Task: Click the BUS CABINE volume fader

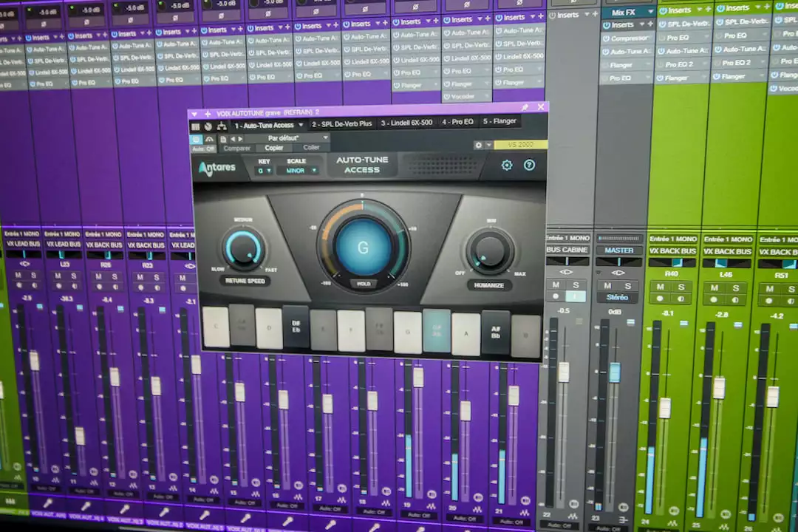Action: (x=563, y=372)
